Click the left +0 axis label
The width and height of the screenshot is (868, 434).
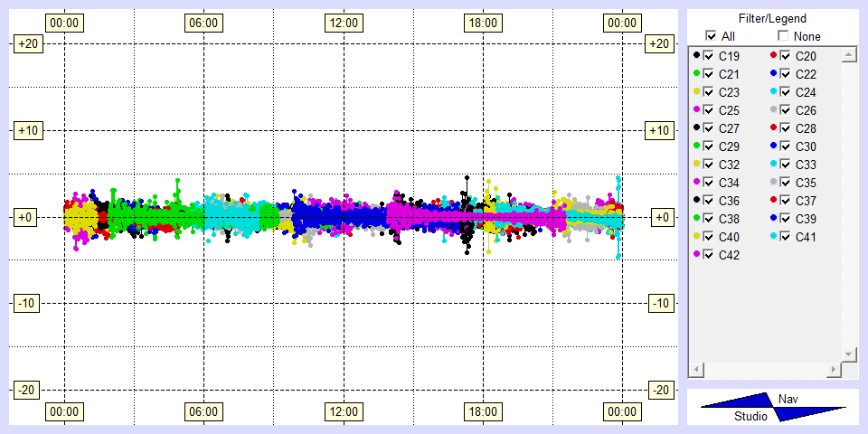pos(25,217)
